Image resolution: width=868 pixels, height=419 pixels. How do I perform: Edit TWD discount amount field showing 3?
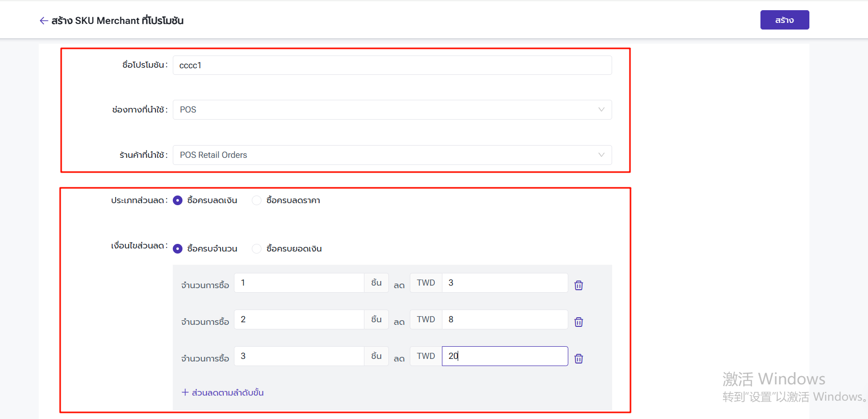(504, 283)
